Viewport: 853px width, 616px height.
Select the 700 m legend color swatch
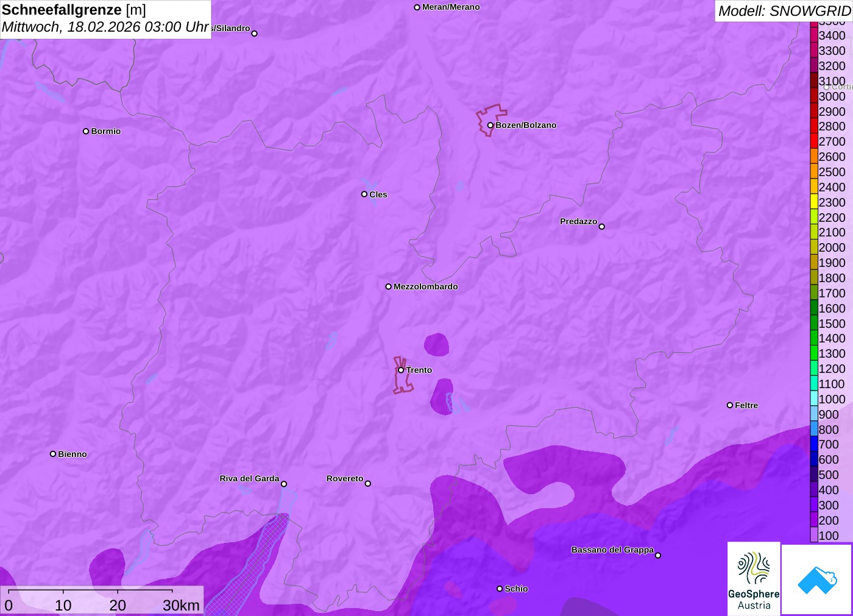814,444
